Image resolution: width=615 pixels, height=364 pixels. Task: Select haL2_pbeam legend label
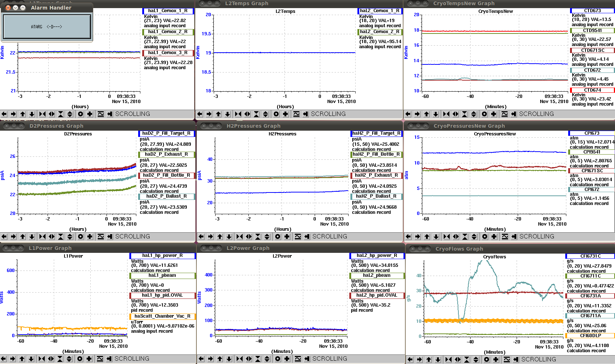pos(377,276)
